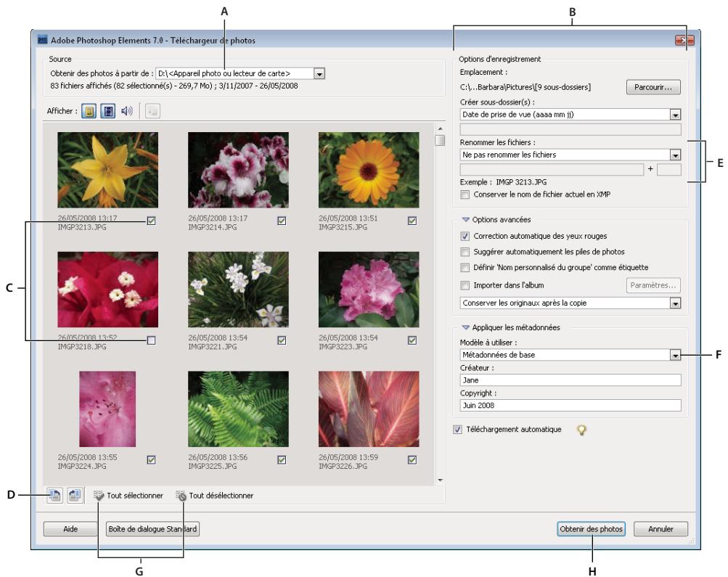This screenshot has height=577, width=728.
Task: Click the thumbnail list scrollbar handle
Action: (x=440, y=140)
